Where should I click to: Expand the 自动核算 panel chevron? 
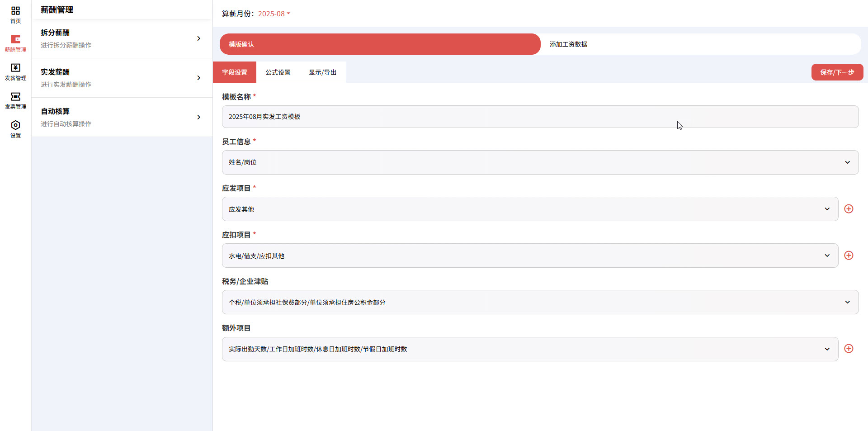click(x=198, y=117)
